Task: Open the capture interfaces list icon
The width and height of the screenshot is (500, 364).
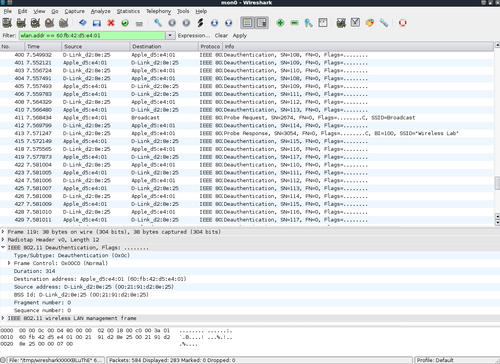Action: tap(7, 23)
